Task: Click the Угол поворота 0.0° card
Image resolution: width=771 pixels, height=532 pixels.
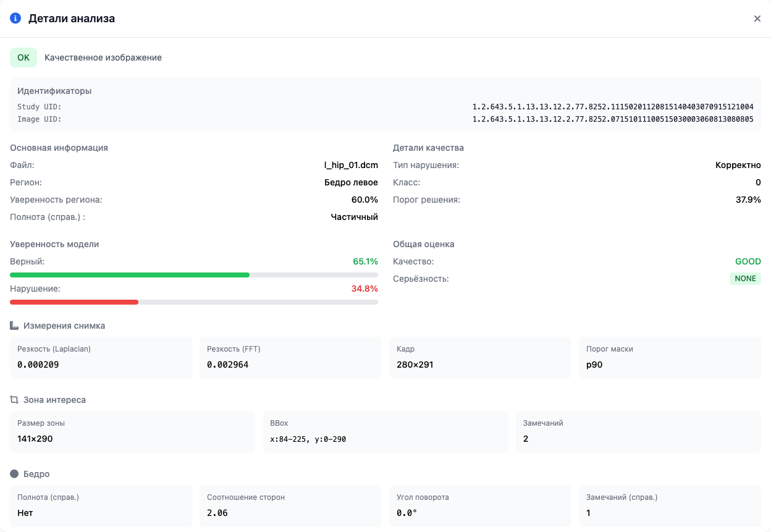Action: pyautogui.click(x=480, y=506)
